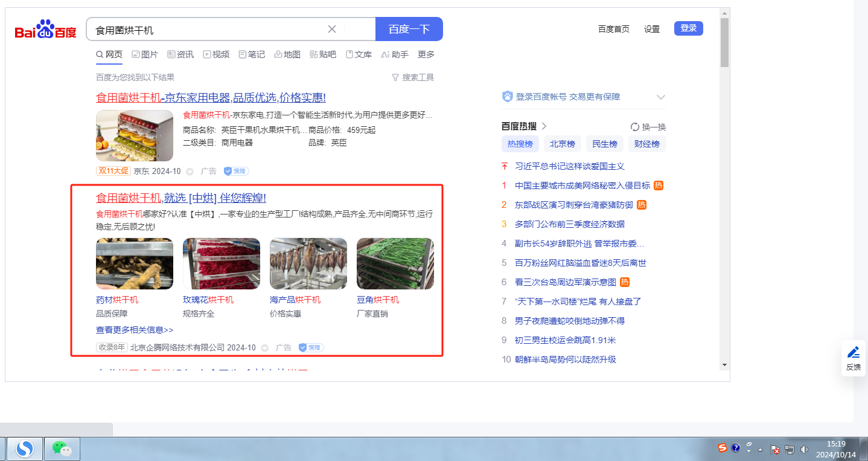Viewport: 868px width, 461px height.
Task: Click 查看更多相关信息>>
Action: (135, 330)
